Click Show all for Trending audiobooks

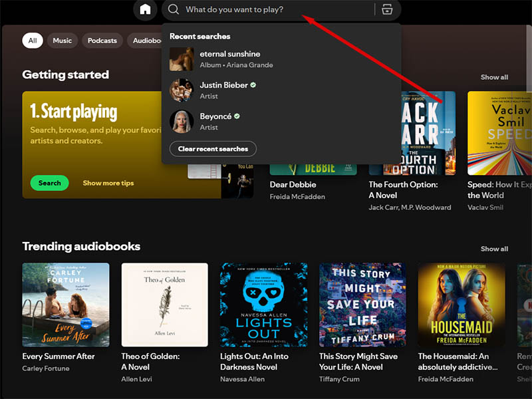pos(494,249)
